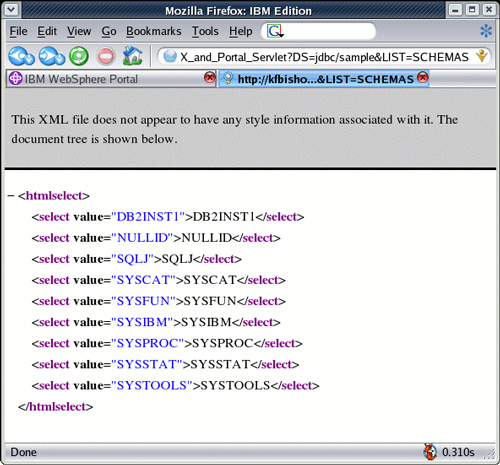Viewport: 500px width, 465px height.
Task: Close the IBM WebSphere Portal tab
Action: [210, 78]
